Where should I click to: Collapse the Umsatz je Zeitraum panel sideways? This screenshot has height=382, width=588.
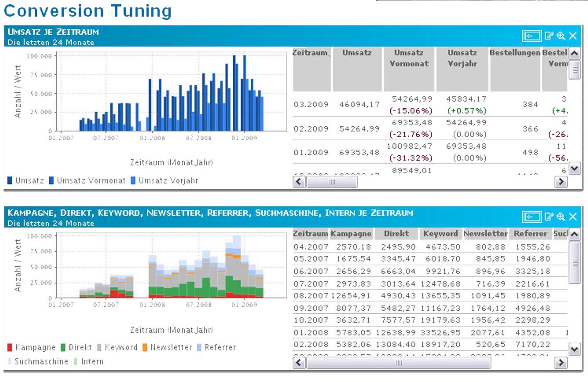pyautogui.click(x=531, y=36)
